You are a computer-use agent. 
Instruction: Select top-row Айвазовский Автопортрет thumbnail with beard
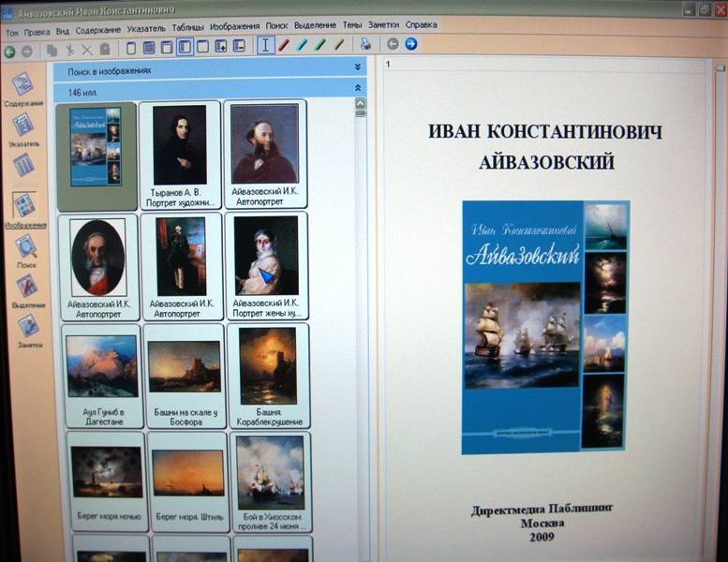(x=265, y=154)
